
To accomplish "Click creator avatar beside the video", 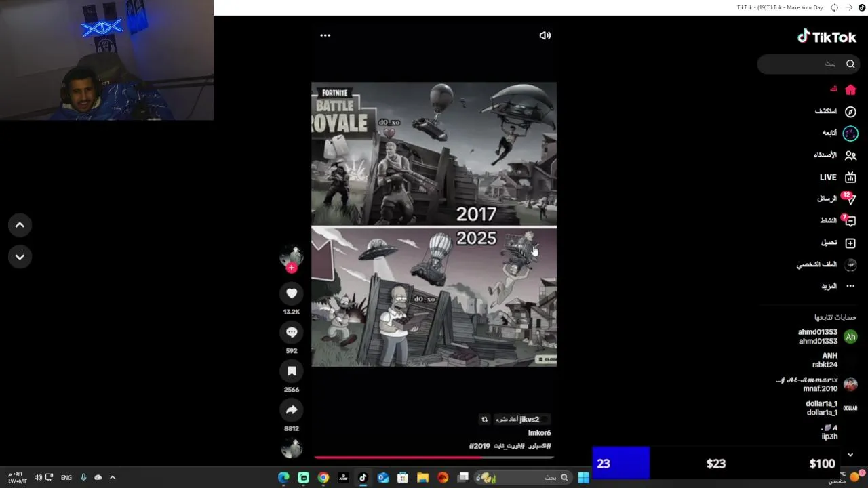I will [x=292, y=256].
